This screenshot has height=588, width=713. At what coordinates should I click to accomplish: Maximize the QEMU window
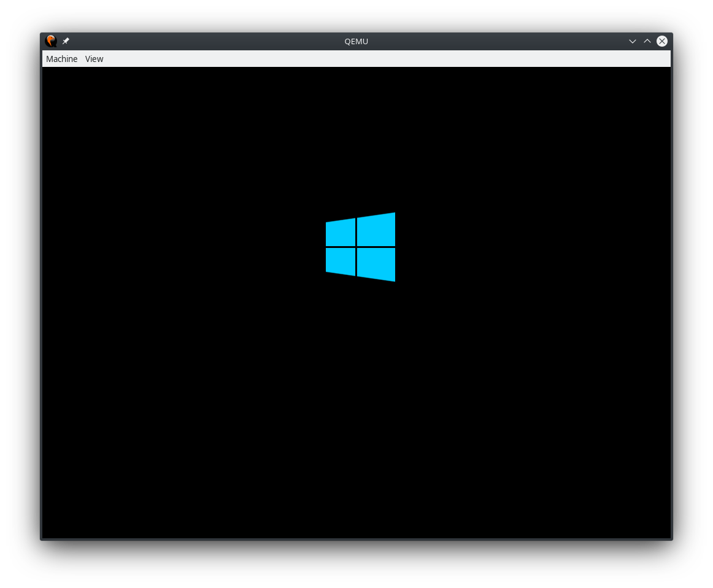click(647, 41)
